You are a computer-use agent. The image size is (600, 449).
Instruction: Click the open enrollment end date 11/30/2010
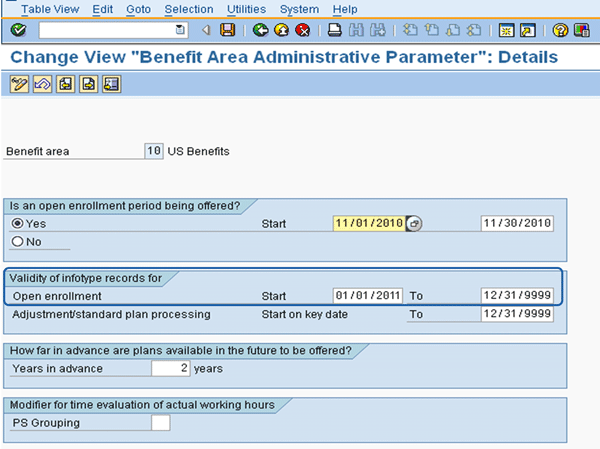tap(516, 223)
